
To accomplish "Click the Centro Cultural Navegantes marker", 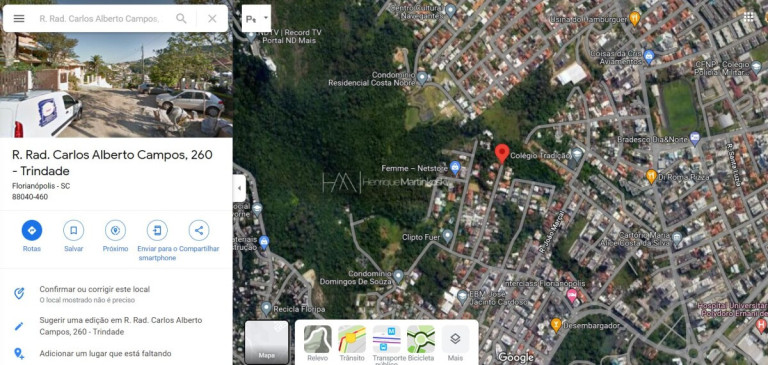I will [x=451, y=10].
